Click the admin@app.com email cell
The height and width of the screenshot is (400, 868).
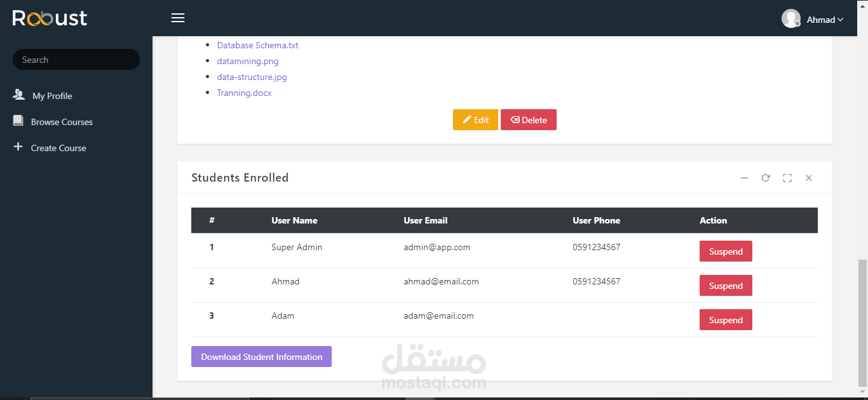437,247
